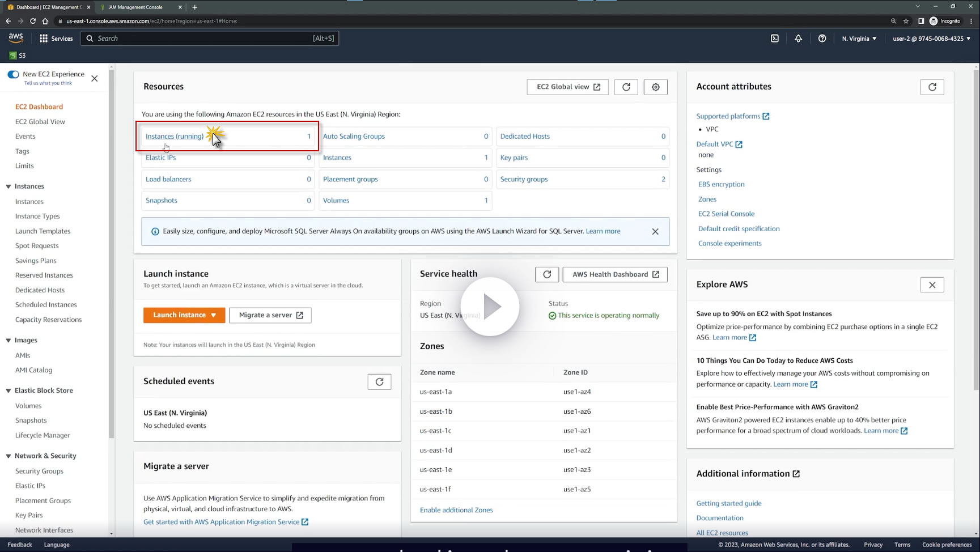
Task: Expand the Launch instance dropdown button
Action: [184, 315]
